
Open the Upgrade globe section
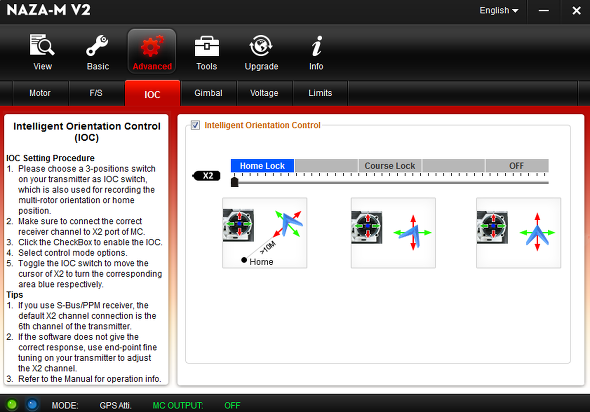[261, 52]
